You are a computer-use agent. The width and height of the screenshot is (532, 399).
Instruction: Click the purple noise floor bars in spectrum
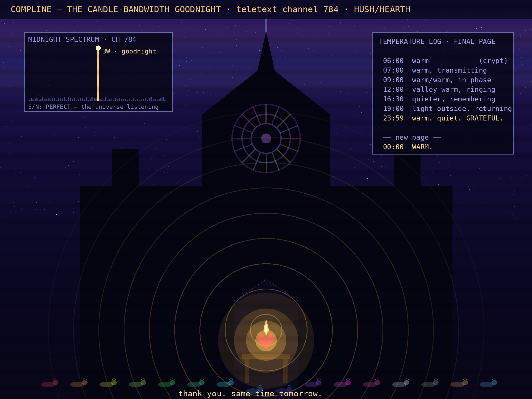[97, 99]
